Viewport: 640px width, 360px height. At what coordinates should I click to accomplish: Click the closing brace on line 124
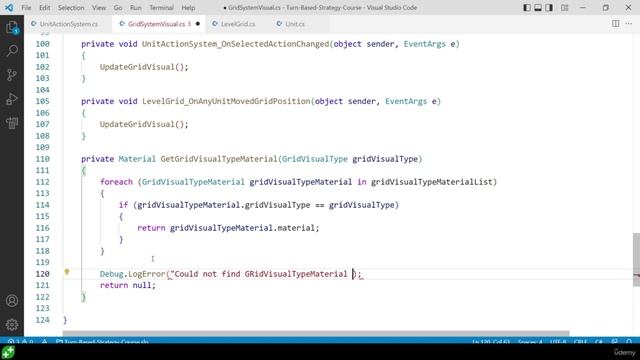coord(65,320)
